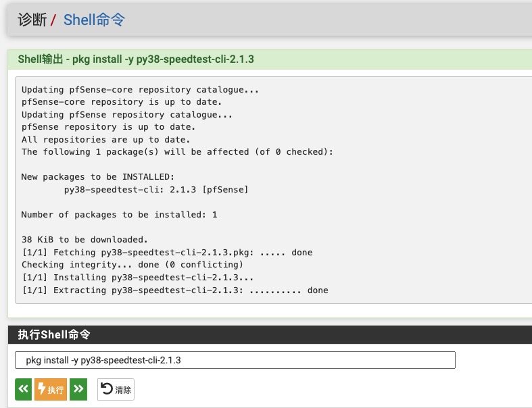
Task: Click the "Checking integrity" output line
Action: click(x=132, y=265)
